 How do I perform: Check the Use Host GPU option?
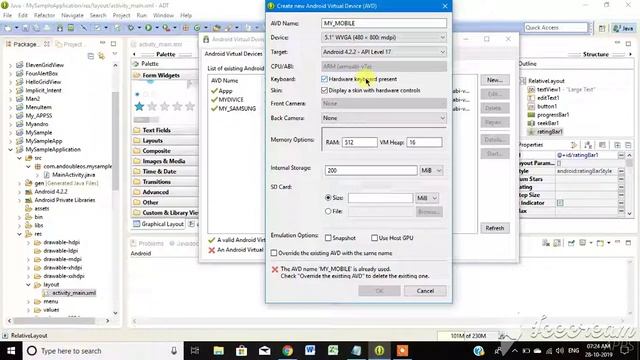point(374,238)
